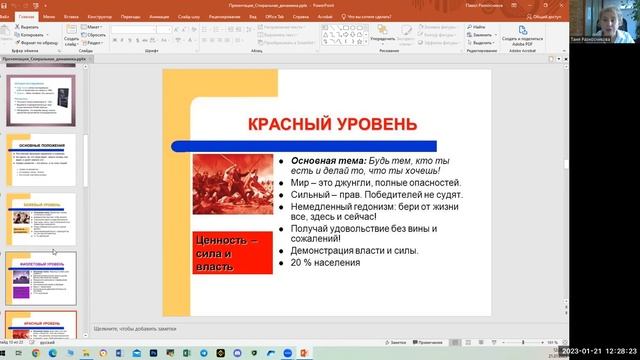
Task: Toggle underline formatting
Action: click(x=129, y=40)
